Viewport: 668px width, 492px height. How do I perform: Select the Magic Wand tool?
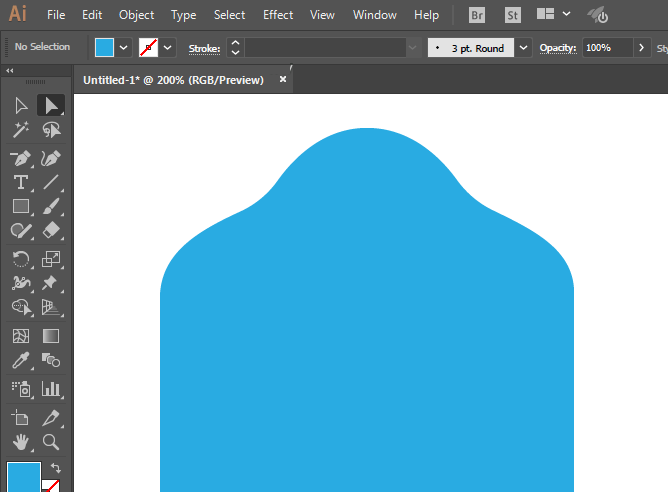[x=20, y=130]
